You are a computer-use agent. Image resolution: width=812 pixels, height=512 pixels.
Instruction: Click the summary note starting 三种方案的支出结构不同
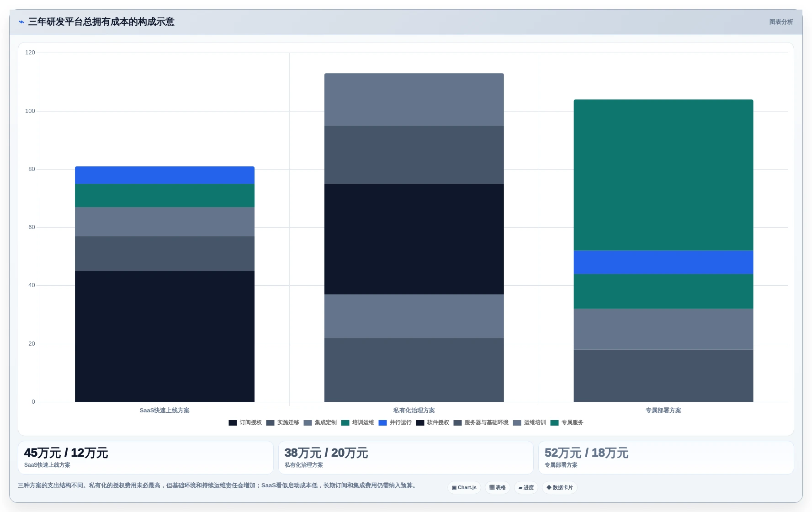coord(218,485)
